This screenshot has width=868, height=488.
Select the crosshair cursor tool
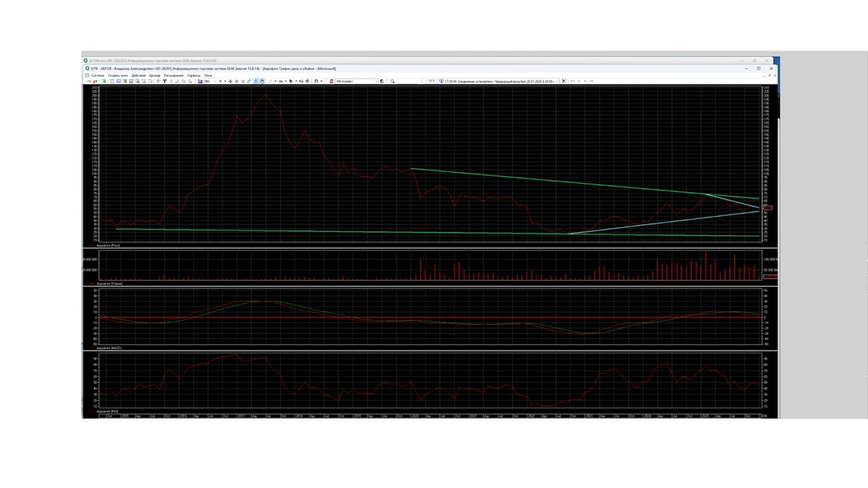pyautogui.click(x=231, y=81)
